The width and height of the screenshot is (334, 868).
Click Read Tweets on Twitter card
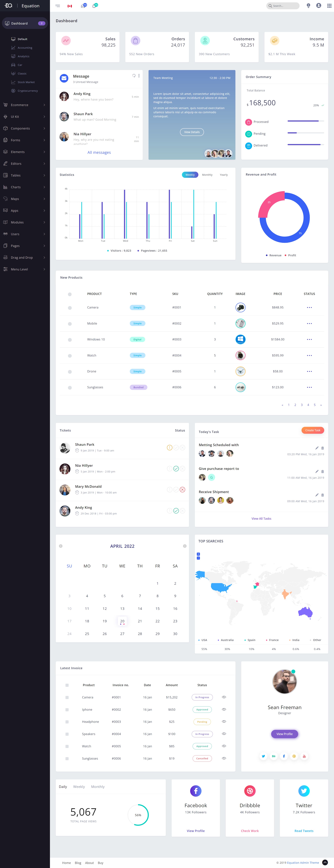tap(304, 831)
